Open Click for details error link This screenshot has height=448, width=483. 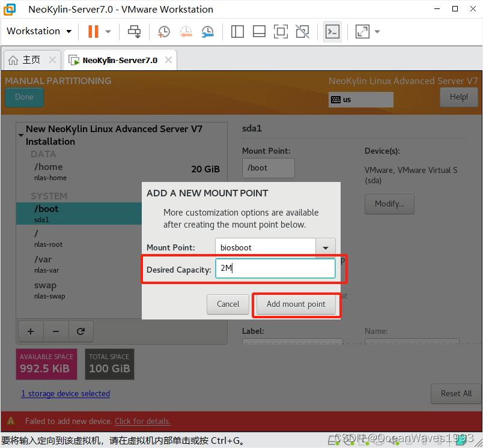coord(142,421)
